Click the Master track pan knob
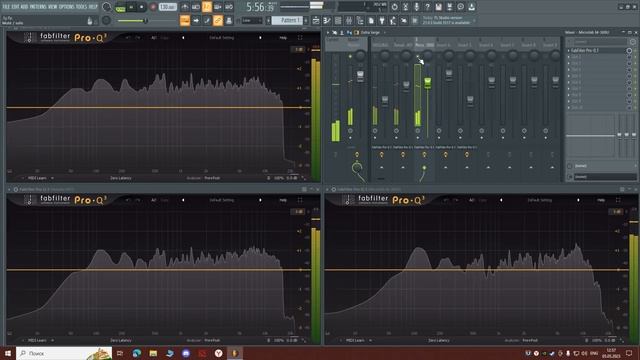 point(360,56)
